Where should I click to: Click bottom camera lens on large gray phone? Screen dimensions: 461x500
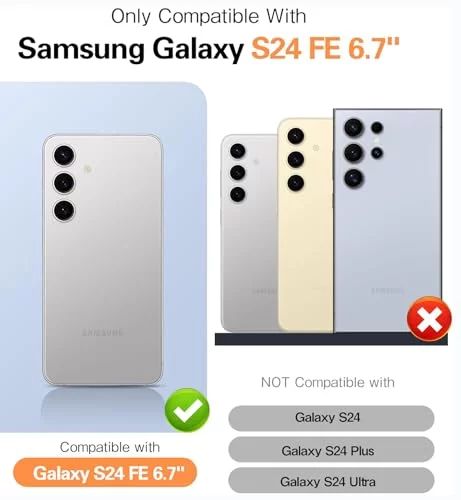click(64, 211)
